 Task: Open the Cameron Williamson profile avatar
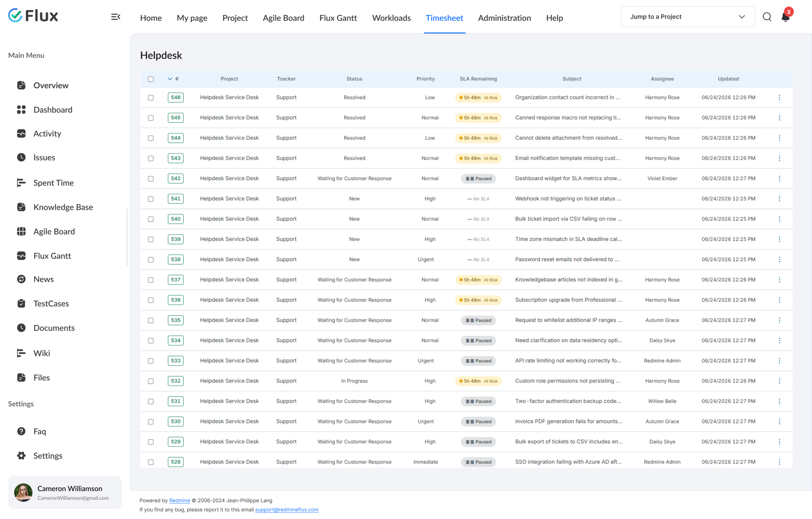23,492
